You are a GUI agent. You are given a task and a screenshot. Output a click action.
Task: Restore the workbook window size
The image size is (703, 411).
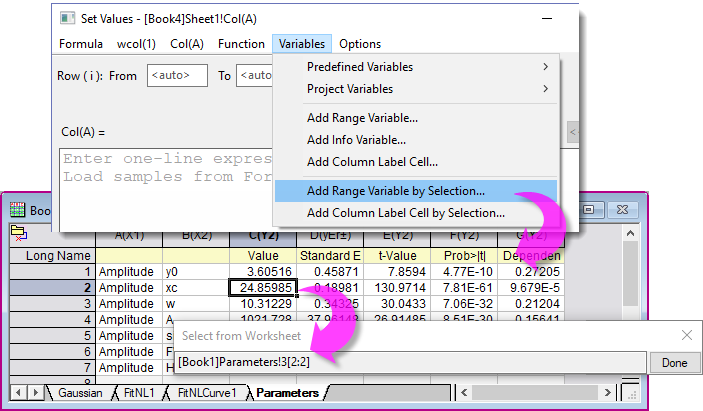[589, 210]
